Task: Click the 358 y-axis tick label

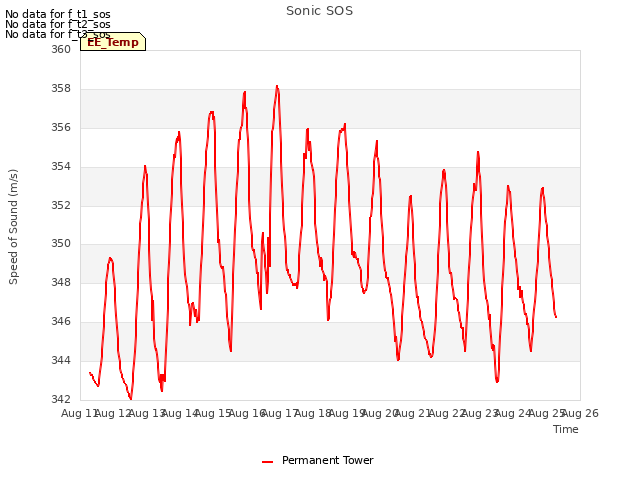Action: 61,88
